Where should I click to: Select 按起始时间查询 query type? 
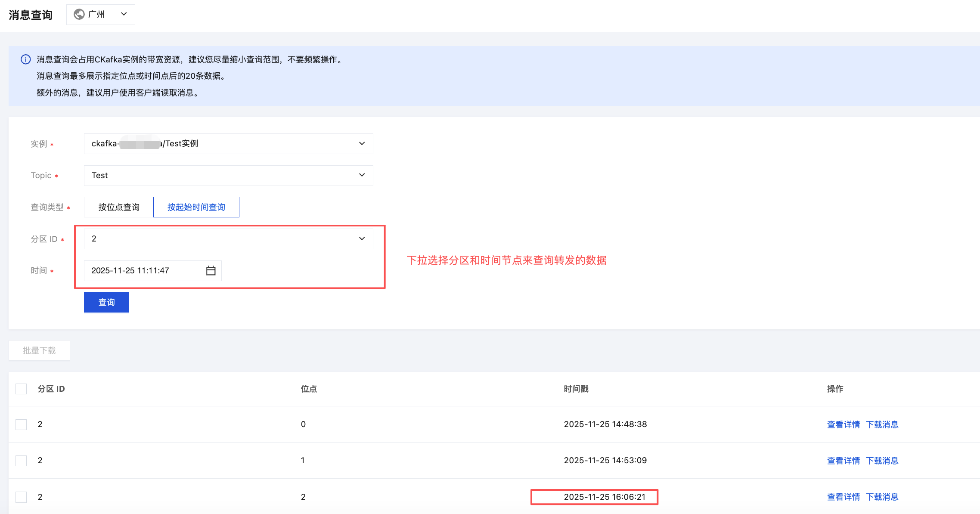point(196,207)
